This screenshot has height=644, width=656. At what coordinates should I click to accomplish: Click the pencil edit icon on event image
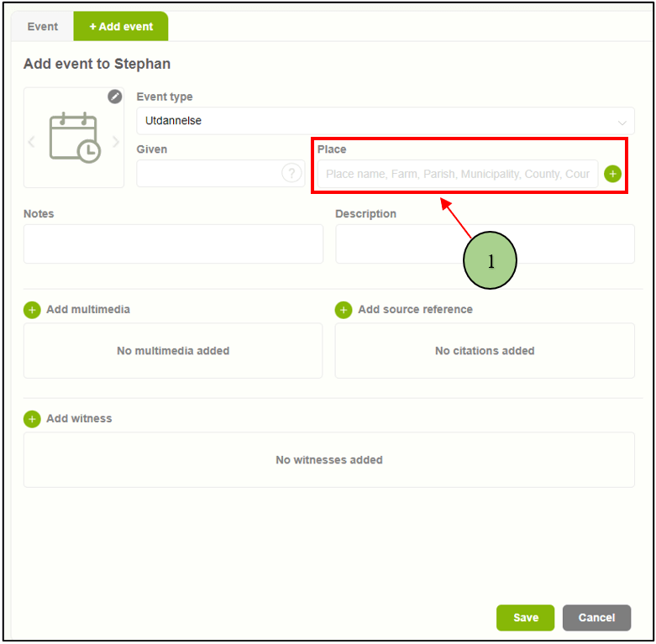115,97
